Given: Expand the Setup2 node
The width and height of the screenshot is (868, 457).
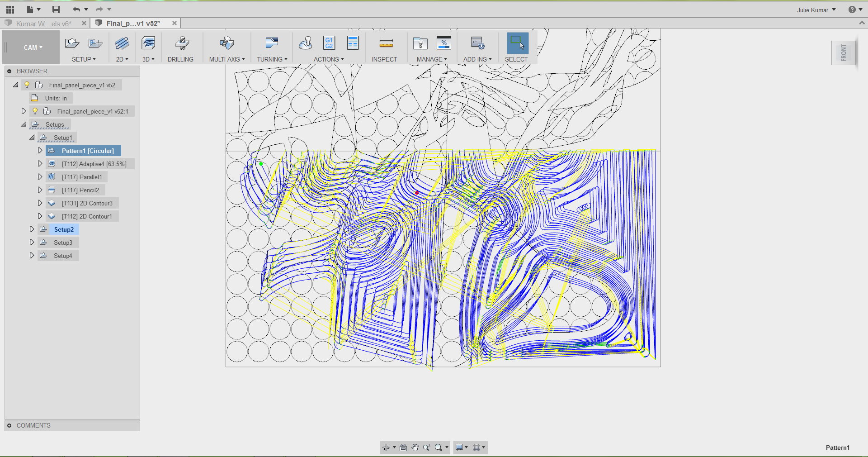Looking at the screenshot, I should (x=32, y=229).
